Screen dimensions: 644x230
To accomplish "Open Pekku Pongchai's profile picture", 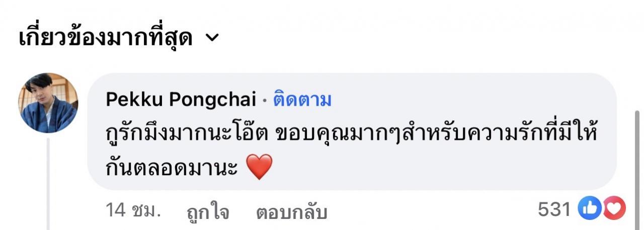I will pyautogui.click(x=48, y=103).
